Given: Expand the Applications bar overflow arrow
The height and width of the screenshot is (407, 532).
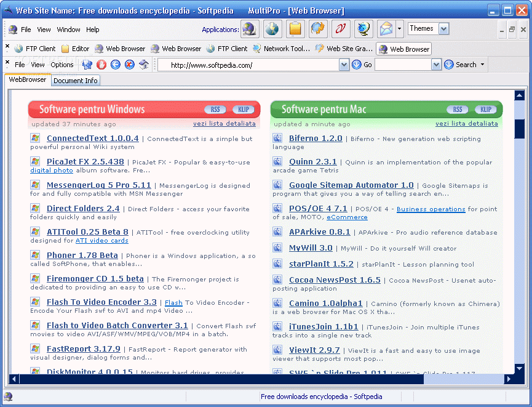Looking at the screenshot, I should pyautogui.click(x=399, y=29).
